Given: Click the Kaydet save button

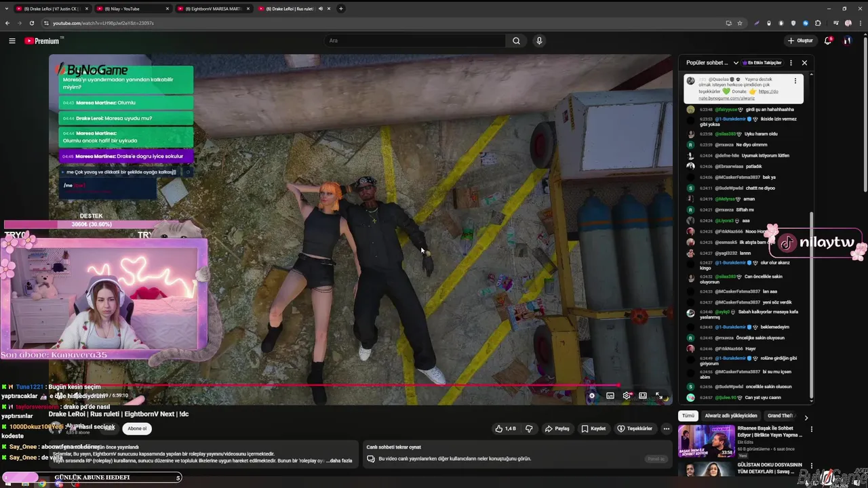Looking at the screenshot, I should click(593, 428).
